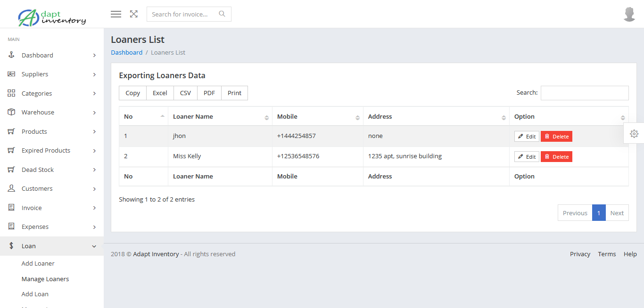Click the search magnifier icon
Screen dimensions: 644x308
tap(222, 14)
